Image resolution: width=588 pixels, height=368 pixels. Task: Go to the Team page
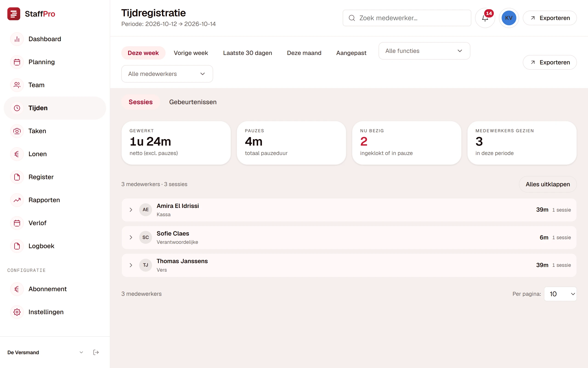pos(55,85)
